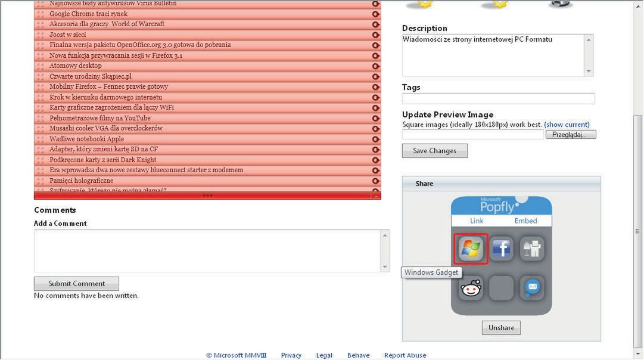Open headline Mobilny Firefox – Fennec prawie gotowy

click(x=108, y=86)
